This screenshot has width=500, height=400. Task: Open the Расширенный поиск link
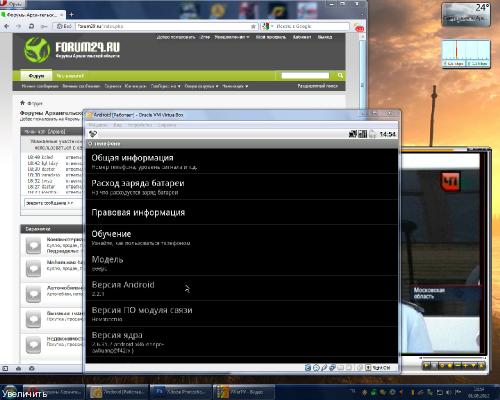point(317,86)
